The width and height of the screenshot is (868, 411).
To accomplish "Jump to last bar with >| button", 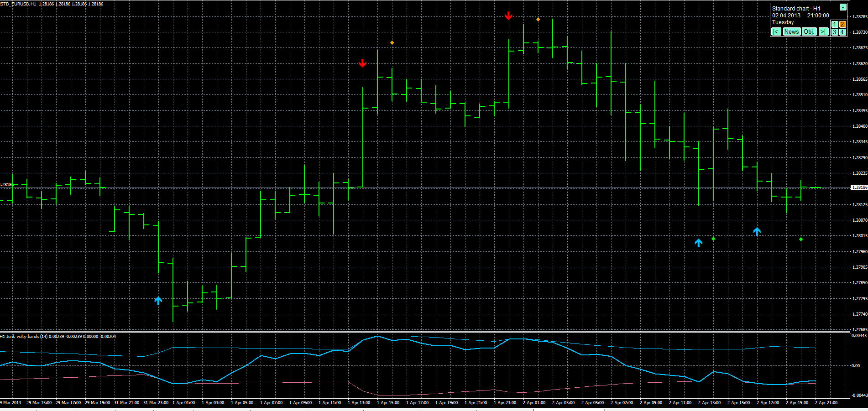I will [x=823, y=31].
